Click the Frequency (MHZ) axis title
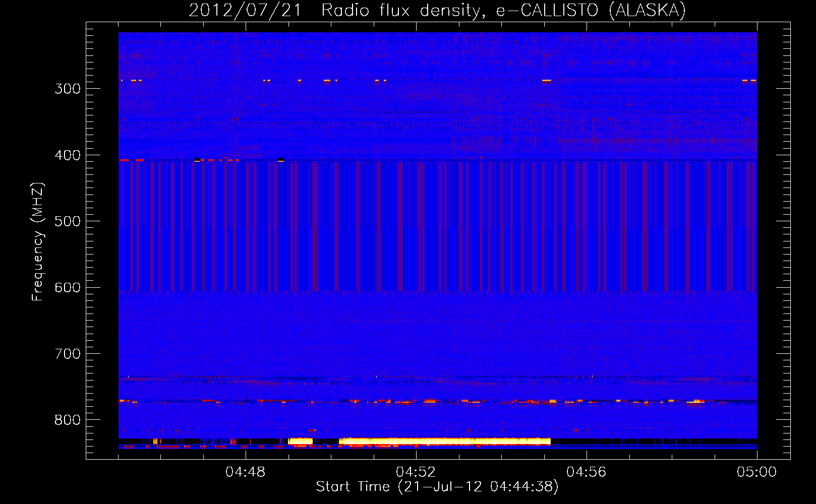The width and height of the screenshot is (816, 504). [x=38, y=242]
